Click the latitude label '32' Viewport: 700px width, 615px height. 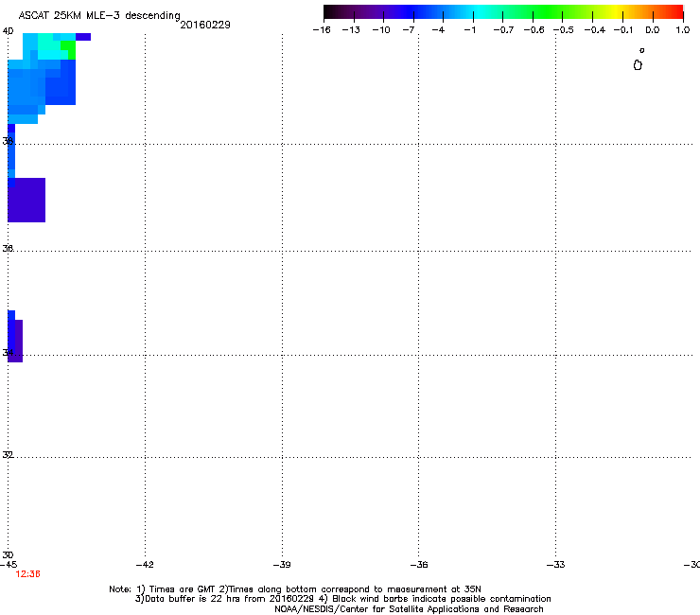(x=8, y=455)
